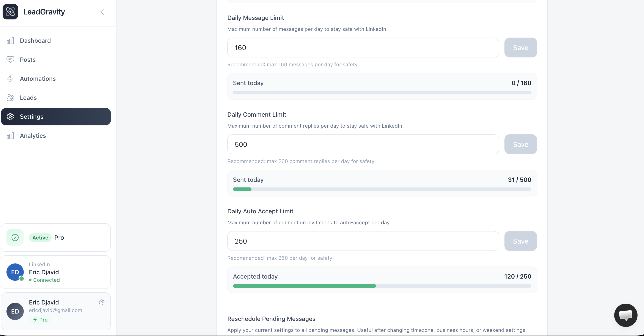Save the Daily Comment Limit value
644x336 pixels.
520,144
